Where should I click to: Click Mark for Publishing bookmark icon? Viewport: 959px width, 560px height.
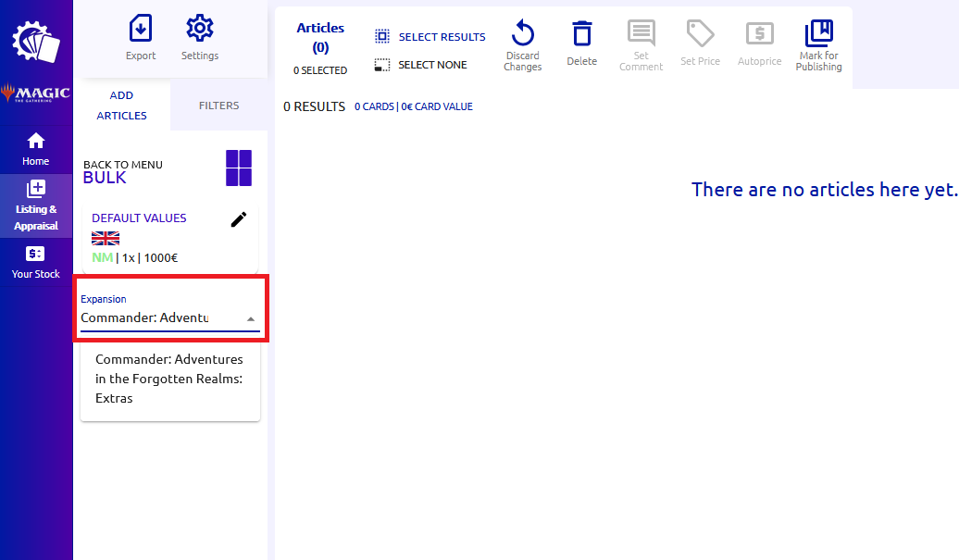point(819,33)
